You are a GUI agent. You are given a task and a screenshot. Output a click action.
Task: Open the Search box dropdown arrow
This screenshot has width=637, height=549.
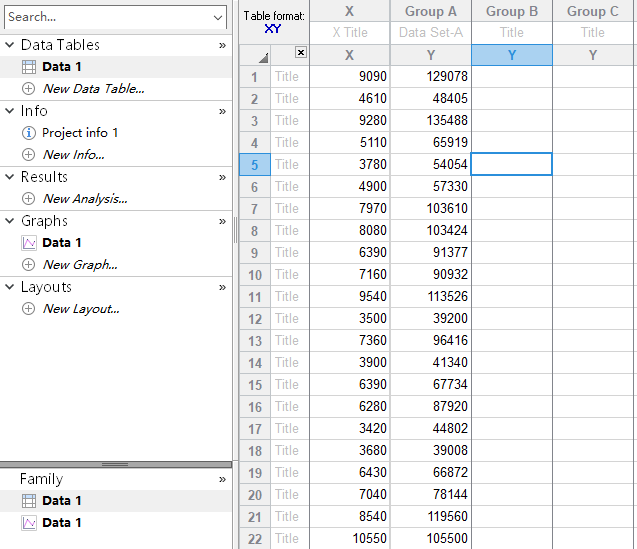(x=219, y=17)
